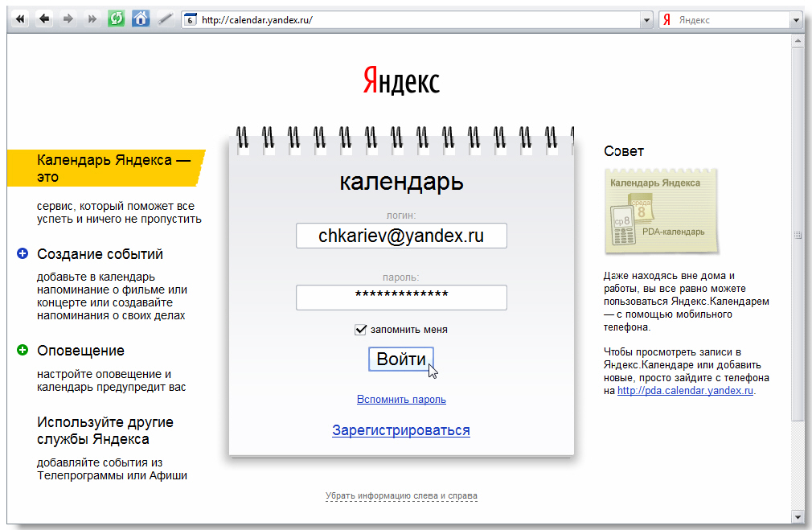
Task: Click the scrollbar up arrow
Action: 798,41
